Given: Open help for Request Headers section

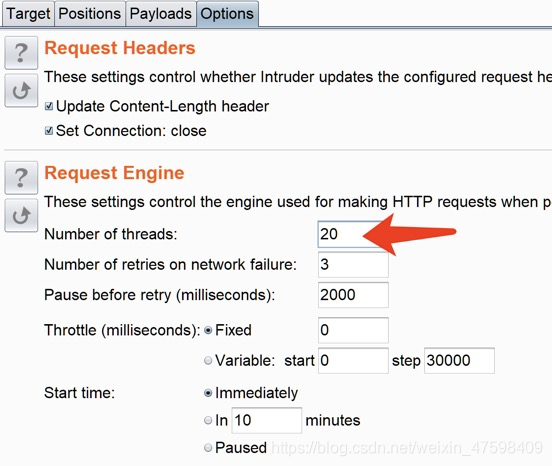Looking at the screenshot, I should (x=21, y=53).
